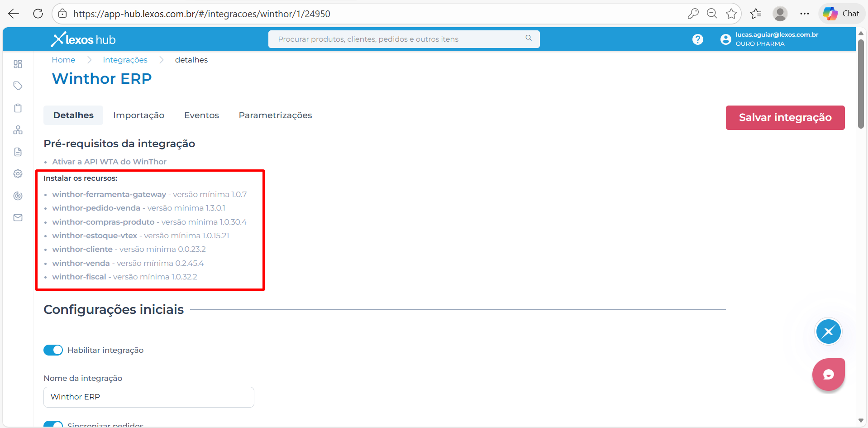This screenshot has width=868, height=428.
Task: Open the clipboard orders icon in sidebar
Action: pyautogui.click(x=18, y=108)
